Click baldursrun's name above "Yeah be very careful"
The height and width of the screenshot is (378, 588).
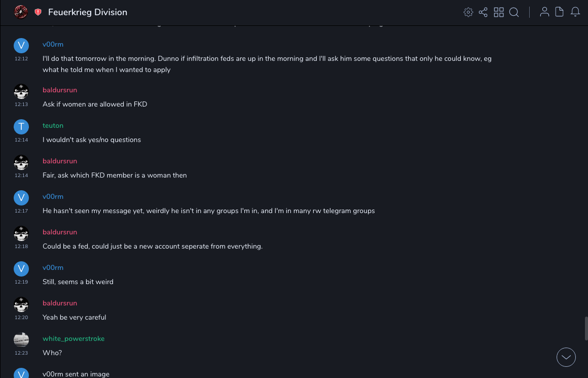pyautogui.click(x=60, y=303)
